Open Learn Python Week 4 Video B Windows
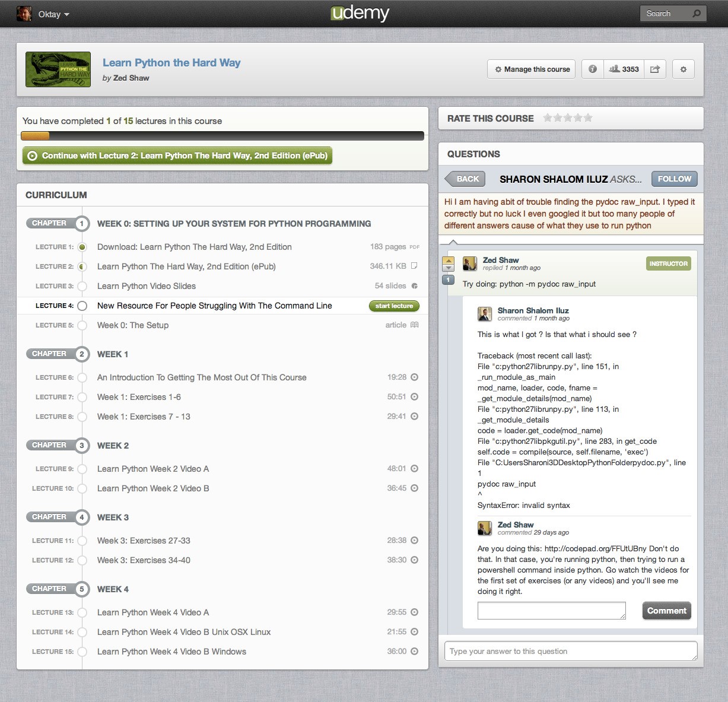The height and width of the screenshot is (702, 728). tap(171, 652)
